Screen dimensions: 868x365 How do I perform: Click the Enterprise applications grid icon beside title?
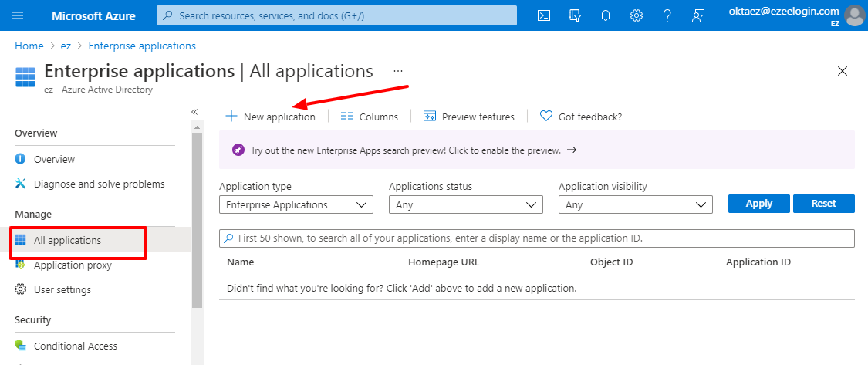25,77
